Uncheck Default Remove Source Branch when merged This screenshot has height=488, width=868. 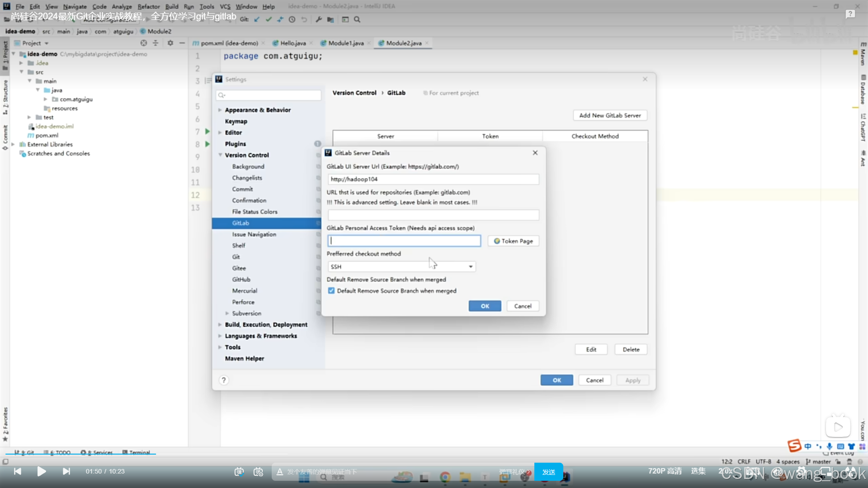pyautogui.click(x=331, y=291)
